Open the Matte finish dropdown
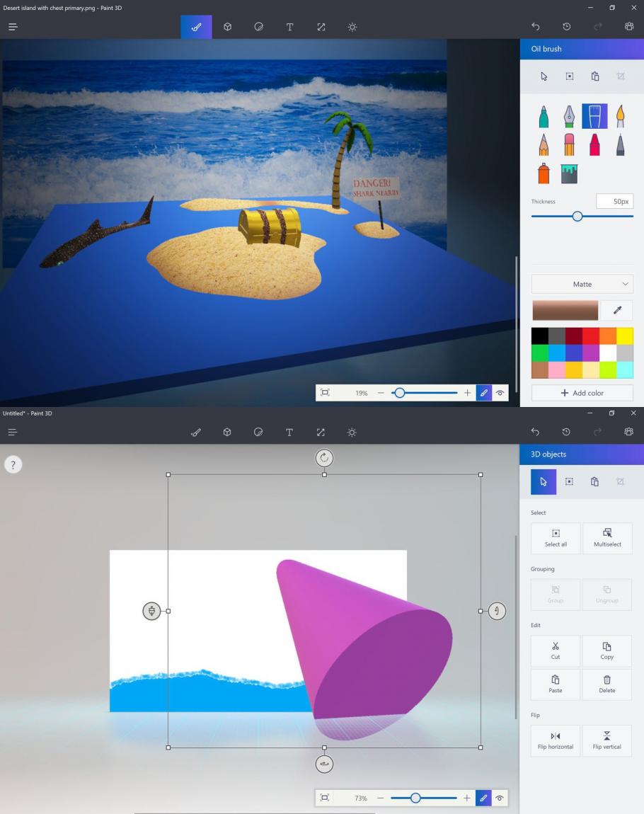 (x=582, y=283)
